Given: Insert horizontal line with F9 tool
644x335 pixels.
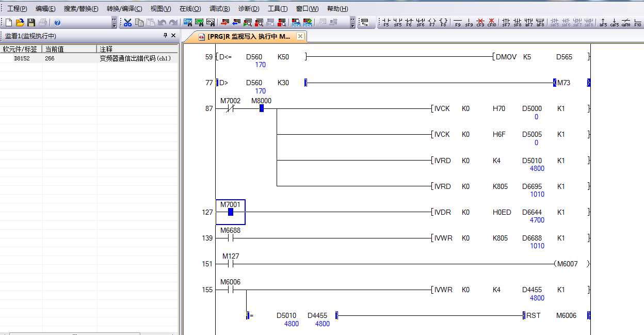Looking at the screenshot, I should coord(457,23).
